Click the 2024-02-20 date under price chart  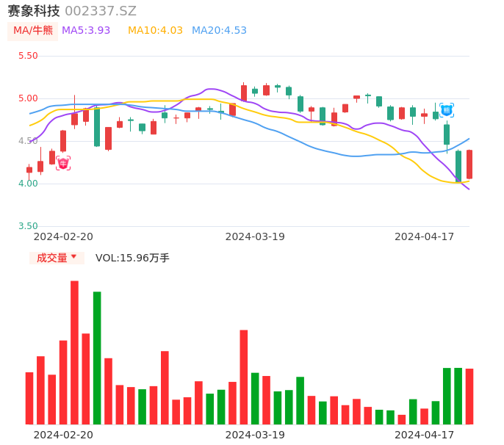coord(63,236)
